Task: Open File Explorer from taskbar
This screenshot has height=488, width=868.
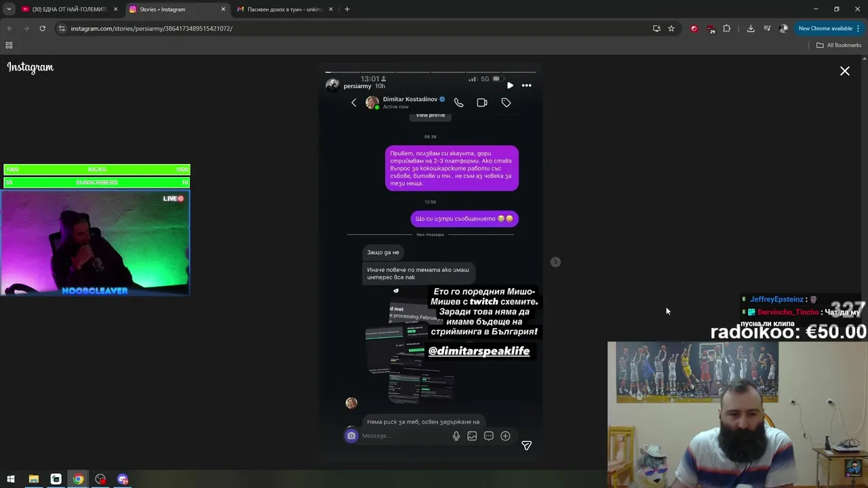Action: pyautogui.click(x=33, y=479)
